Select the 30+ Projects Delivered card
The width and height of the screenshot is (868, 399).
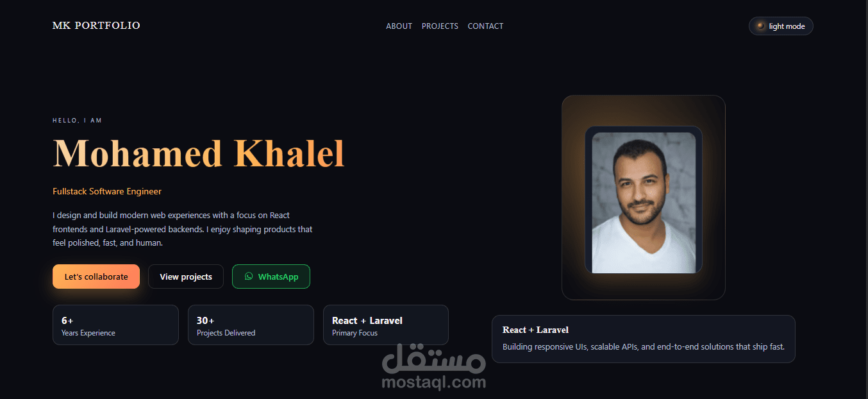(251, 325)
